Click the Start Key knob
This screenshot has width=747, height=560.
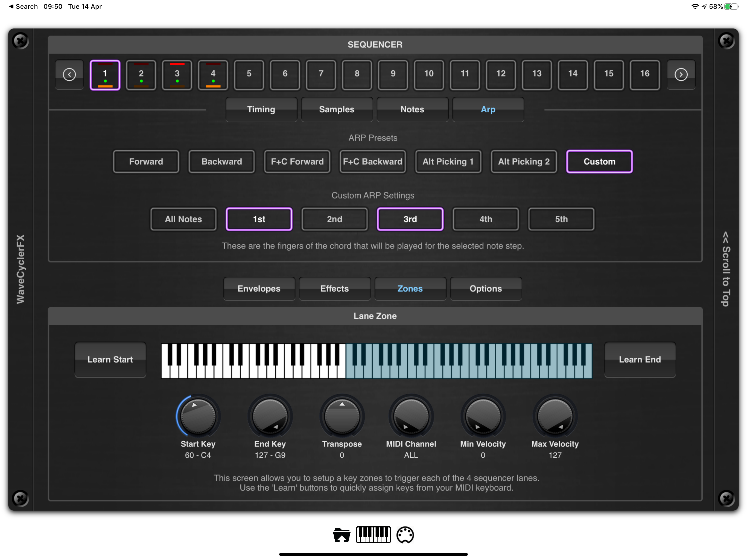[198, 416]
